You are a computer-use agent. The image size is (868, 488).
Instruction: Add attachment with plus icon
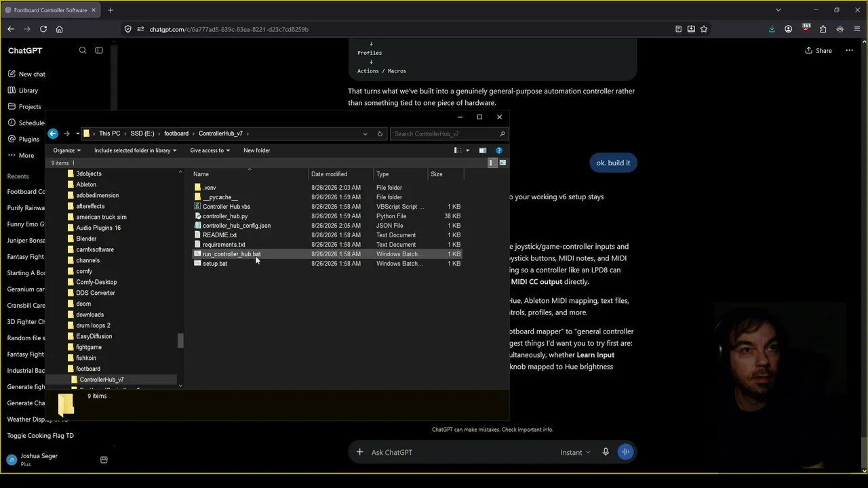tap(360, 452)
